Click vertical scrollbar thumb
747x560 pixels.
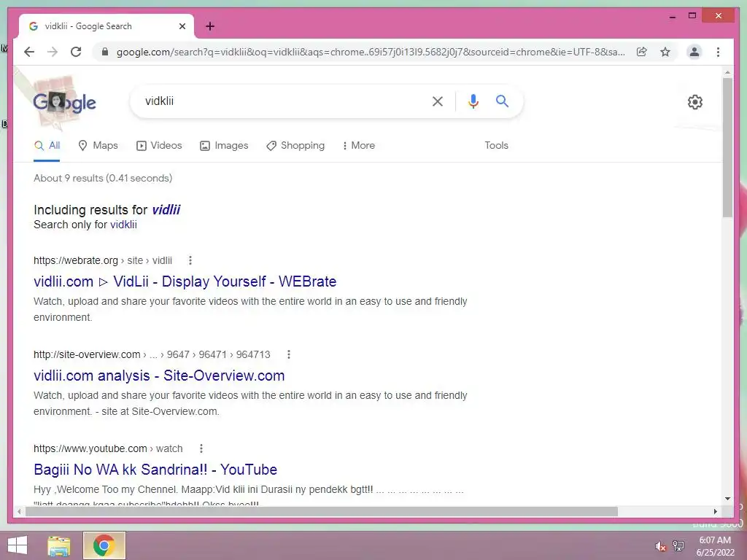727,147
